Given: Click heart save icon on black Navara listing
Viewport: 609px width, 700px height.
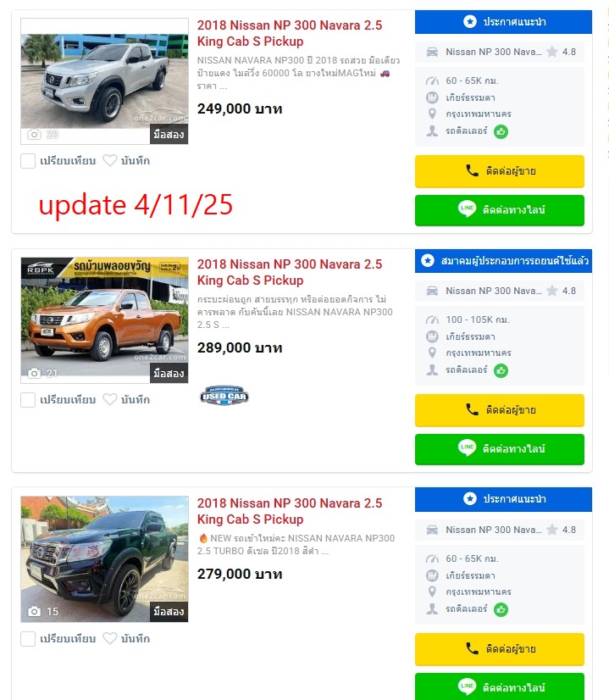Looking at the screenshot, I should (110, 638).
